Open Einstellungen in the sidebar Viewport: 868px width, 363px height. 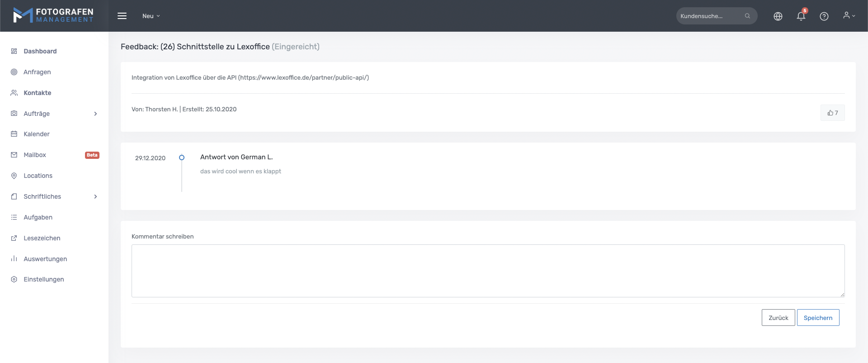(43, 279)
